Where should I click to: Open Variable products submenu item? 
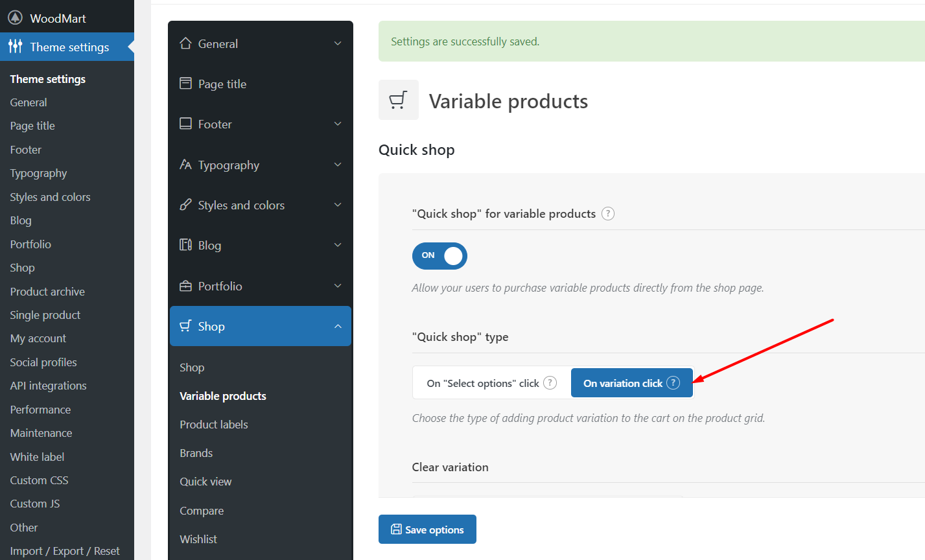tap(223, 396)
